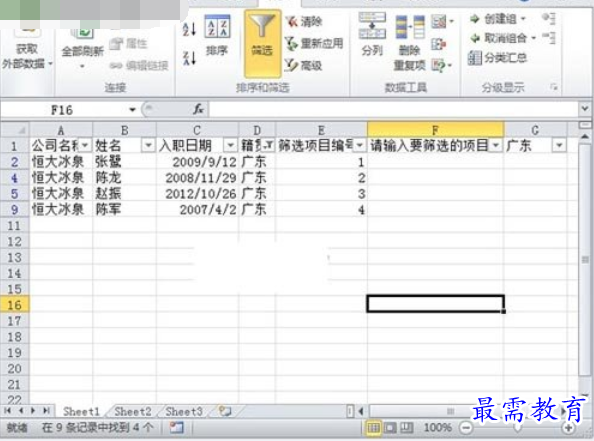Click the fx insert function icon

tap(199, 110)
